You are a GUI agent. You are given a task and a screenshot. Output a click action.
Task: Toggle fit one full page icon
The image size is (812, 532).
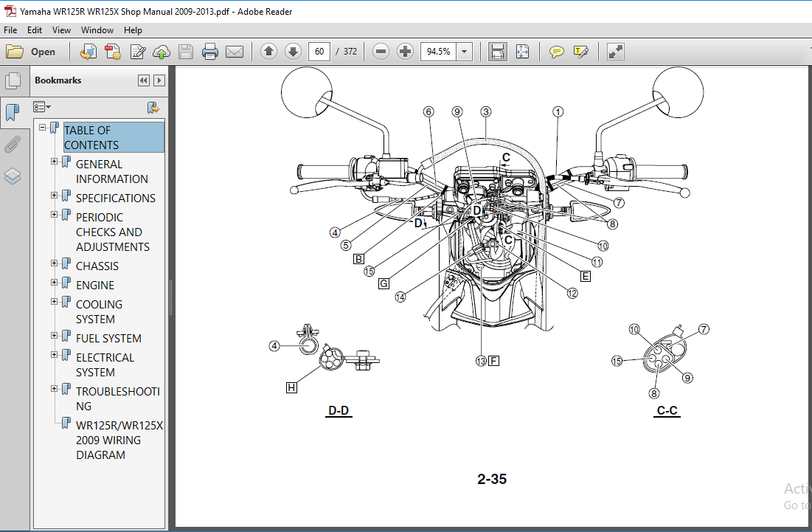pos(522,52)
